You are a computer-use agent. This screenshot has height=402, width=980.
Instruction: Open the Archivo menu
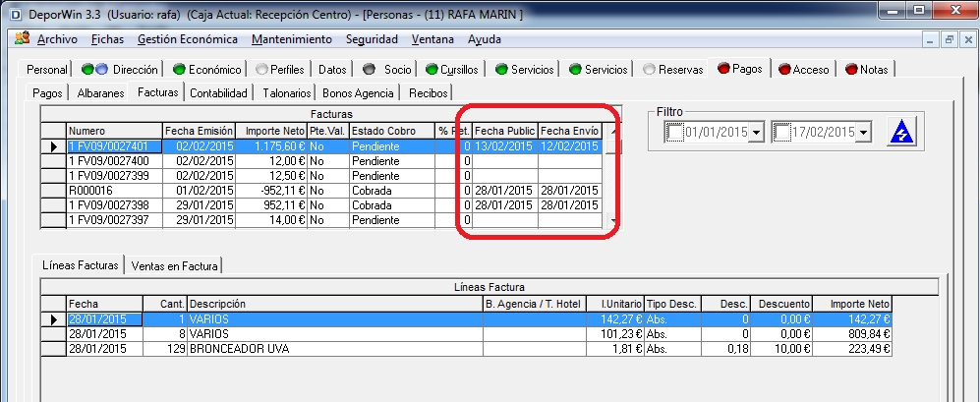pos(57,39)
